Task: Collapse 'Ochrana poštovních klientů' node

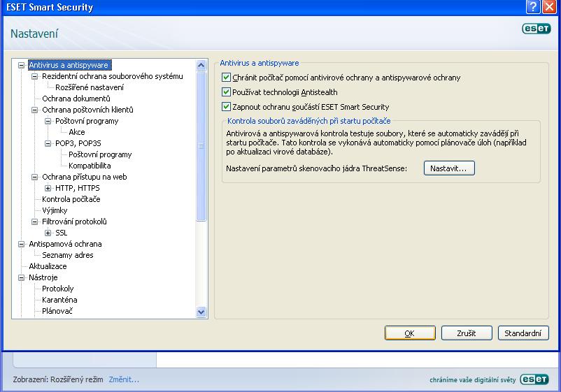Action: (35, 110)
